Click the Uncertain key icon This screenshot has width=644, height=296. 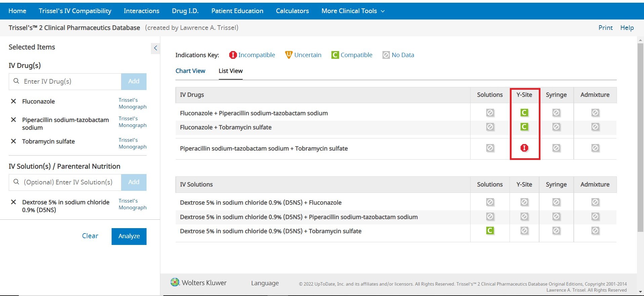[288, 55]
